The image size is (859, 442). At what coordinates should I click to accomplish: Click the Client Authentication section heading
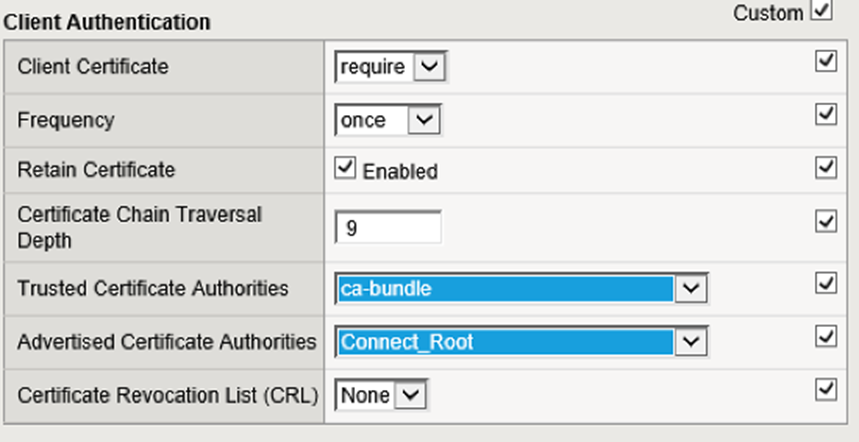(108, 21)
